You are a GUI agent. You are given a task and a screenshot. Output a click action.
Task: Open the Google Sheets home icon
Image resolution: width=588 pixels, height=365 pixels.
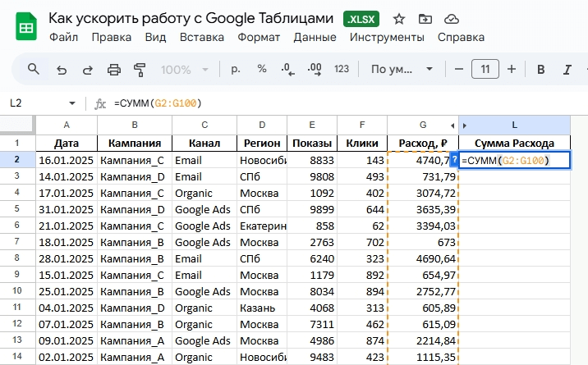pyautogui.click(x=26, y=26)
